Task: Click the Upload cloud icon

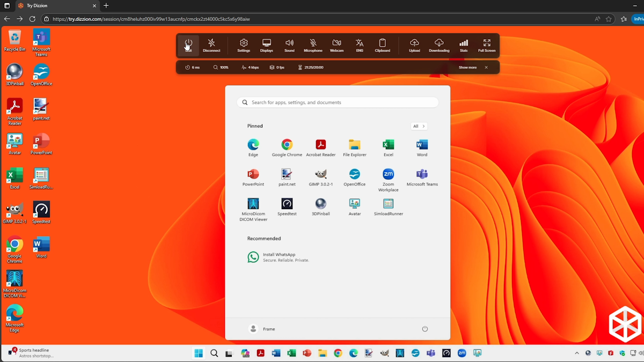Action: point(414,45)
